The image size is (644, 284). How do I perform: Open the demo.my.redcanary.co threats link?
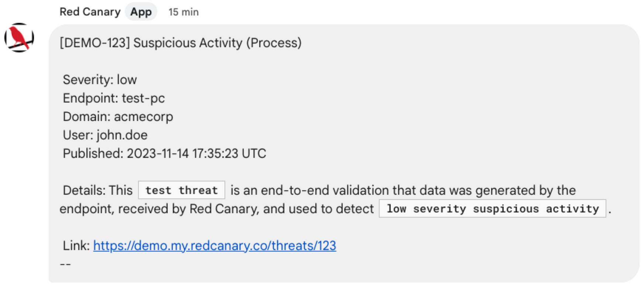point(215,246)
